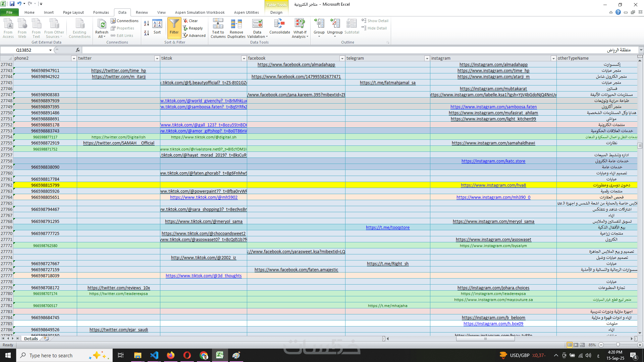This screenshot has height=362, width=644.
Task: Open the Formulas ribbon tab
Action: (x=101, y=12)
